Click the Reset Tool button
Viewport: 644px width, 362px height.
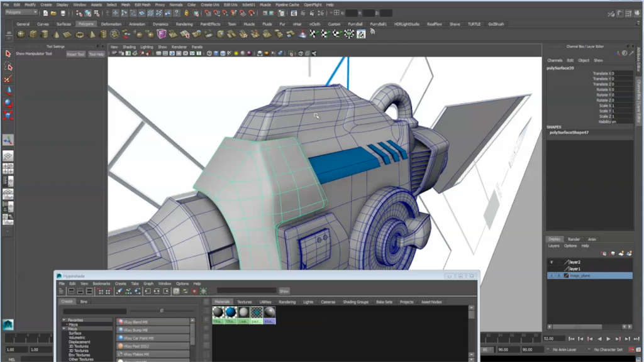75,54
